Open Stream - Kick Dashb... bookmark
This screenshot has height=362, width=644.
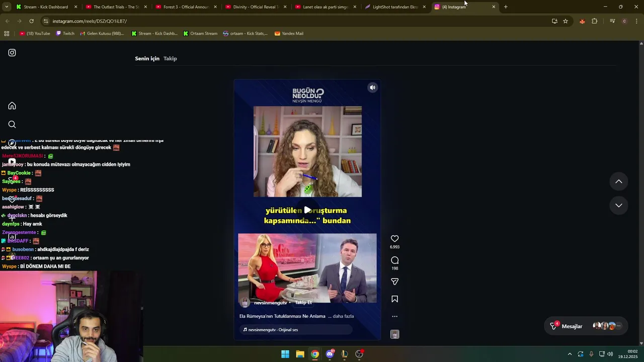[x=154, y=34]
